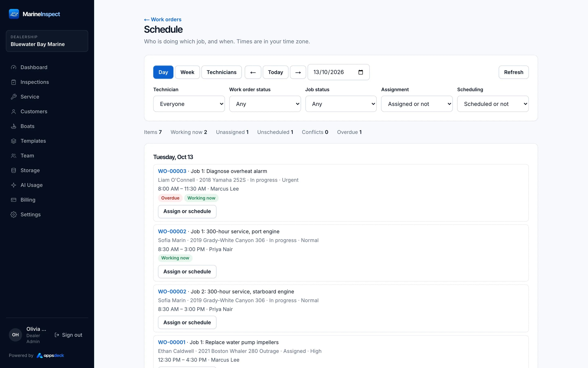Open the Customers menu item
Image resolution: width=588 pixels, height=368 pixels.
point(47,111)
